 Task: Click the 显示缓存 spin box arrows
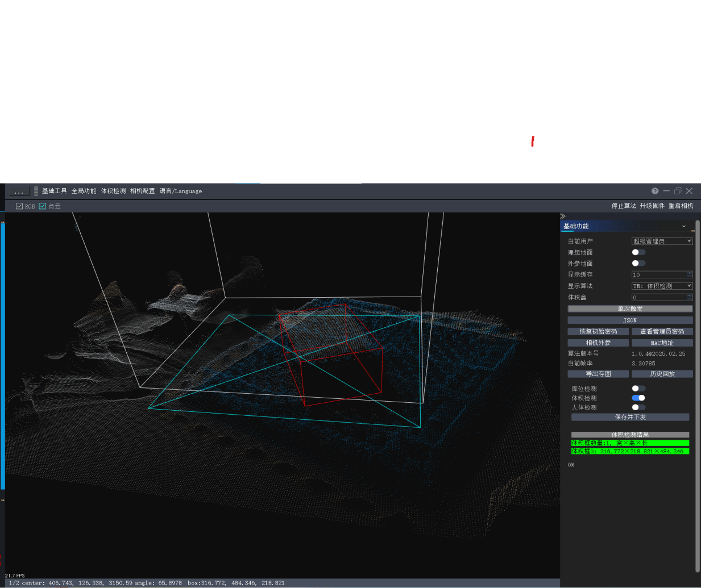click(x=690, y=274)
